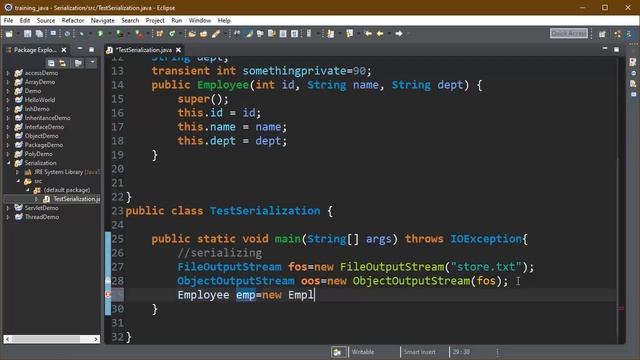Screen dimensions: 640x360
Task: Click 'Smart Insert' in status bar
Action: (x=419, y=352)
